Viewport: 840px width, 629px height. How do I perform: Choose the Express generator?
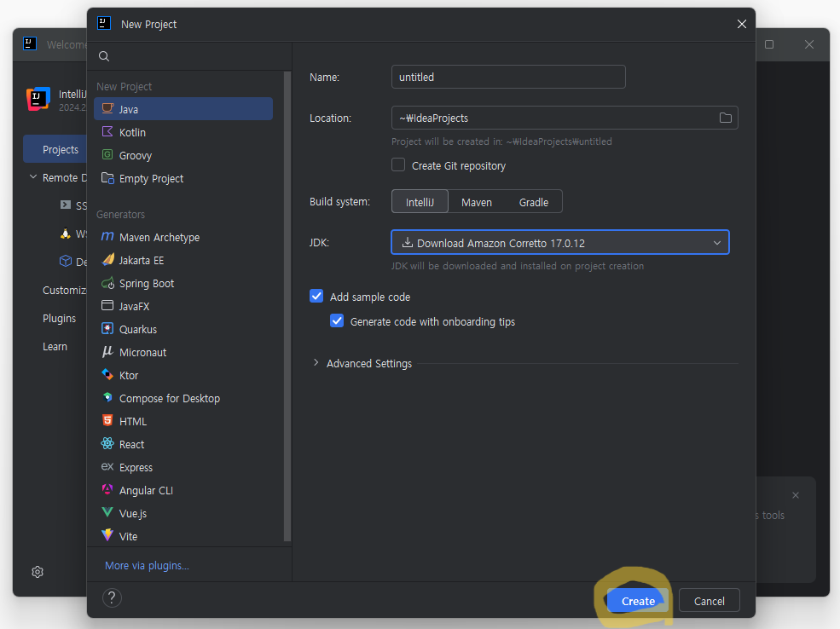click(183, 467)
